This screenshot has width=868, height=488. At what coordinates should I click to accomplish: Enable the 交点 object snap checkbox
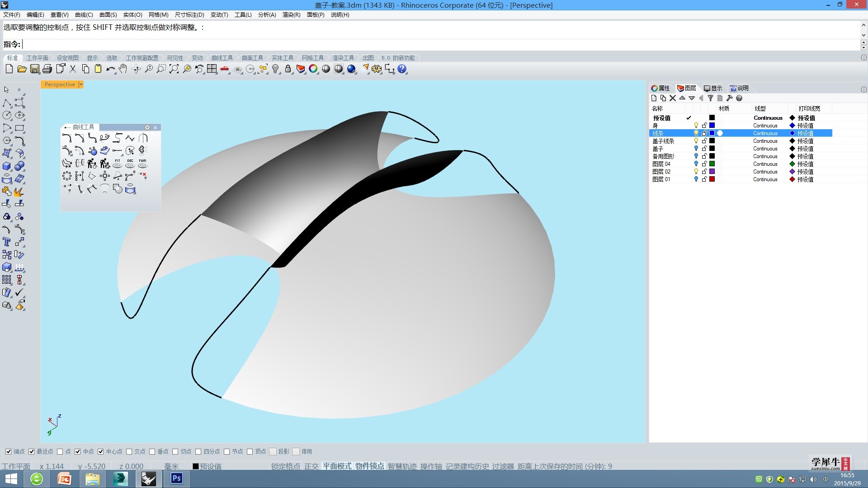click(x=129, y=451)
